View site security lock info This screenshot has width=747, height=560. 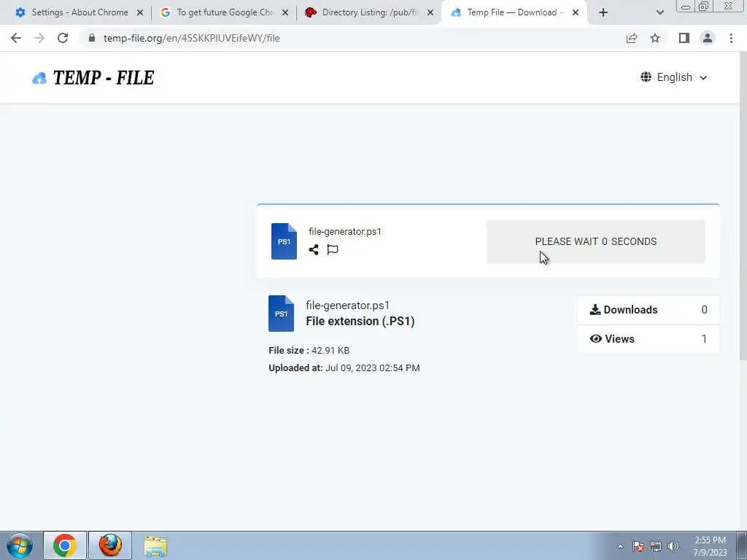[92, 38]
